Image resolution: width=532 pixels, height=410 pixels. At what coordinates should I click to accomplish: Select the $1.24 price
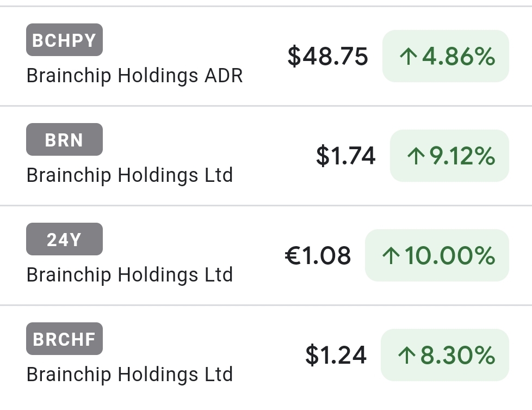pyautogui.click(x=336, y=356)
